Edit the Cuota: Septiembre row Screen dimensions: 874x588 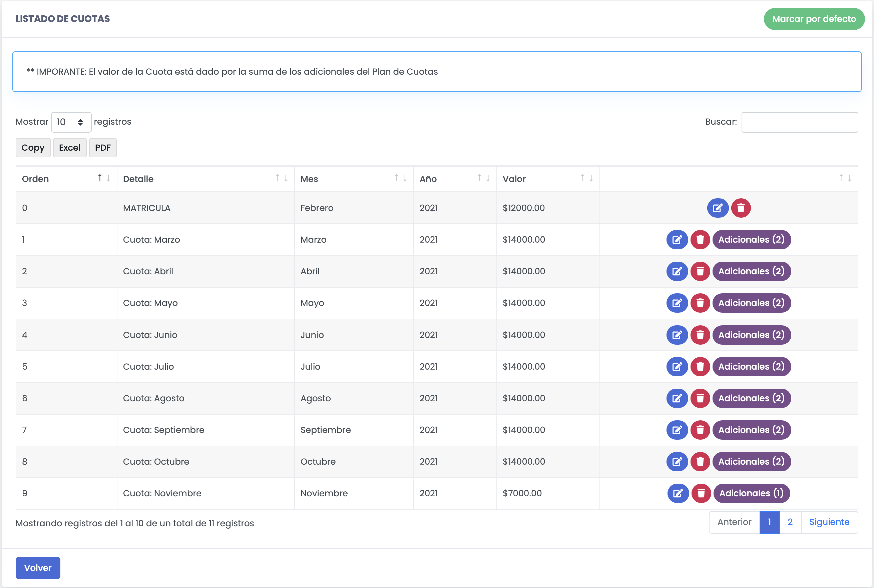point(677,430)
